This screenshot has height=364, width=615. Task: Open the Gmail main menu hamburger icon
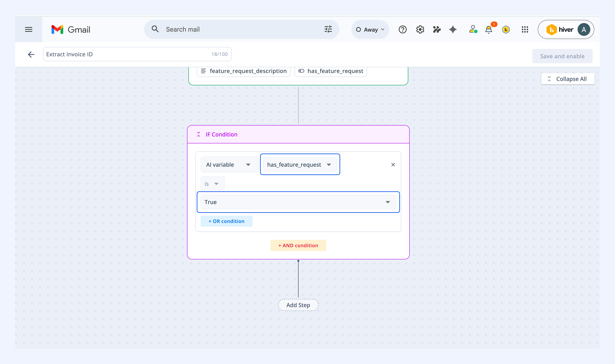(29, 29)
